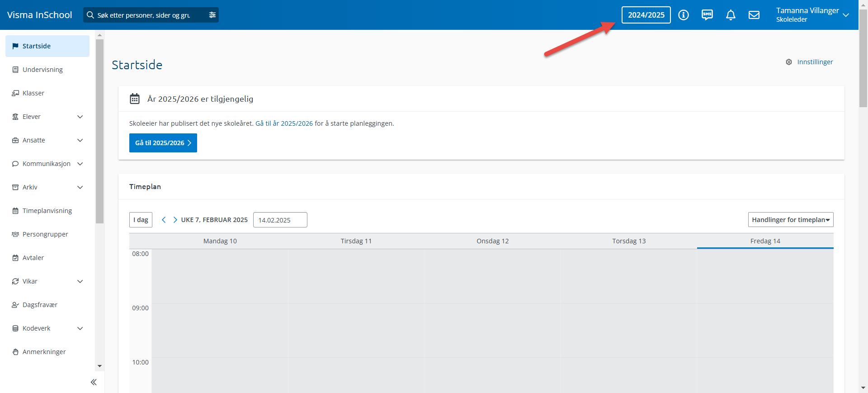The image size is (868, 393).
Task: Open the mail envelope icon
Action: [x=754, y=15]
